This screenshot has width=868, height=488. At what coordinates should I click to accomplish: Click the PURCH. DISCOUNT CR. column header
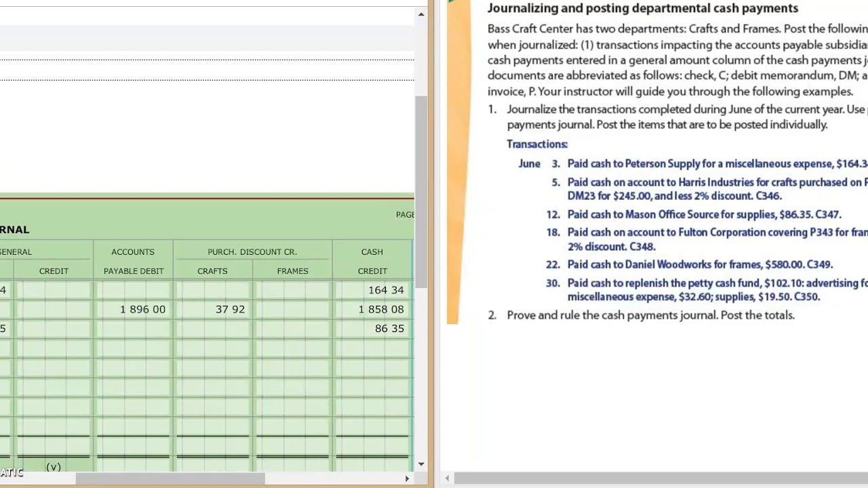coord(252,251)
